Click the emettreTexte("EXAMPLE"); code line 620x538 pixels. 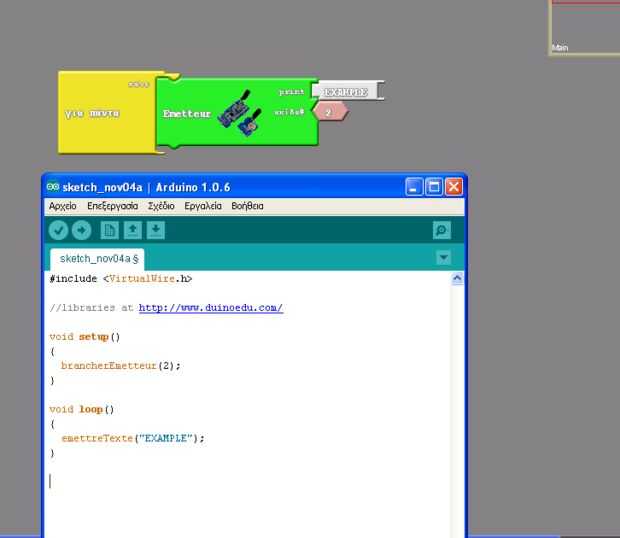click(x=133, y=438)
